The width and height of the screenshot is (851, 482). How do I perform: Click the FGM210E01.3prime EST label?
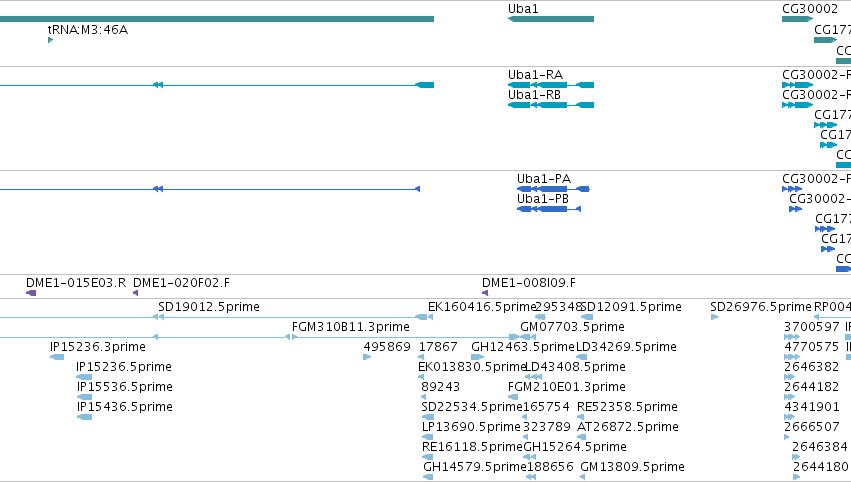567,388
